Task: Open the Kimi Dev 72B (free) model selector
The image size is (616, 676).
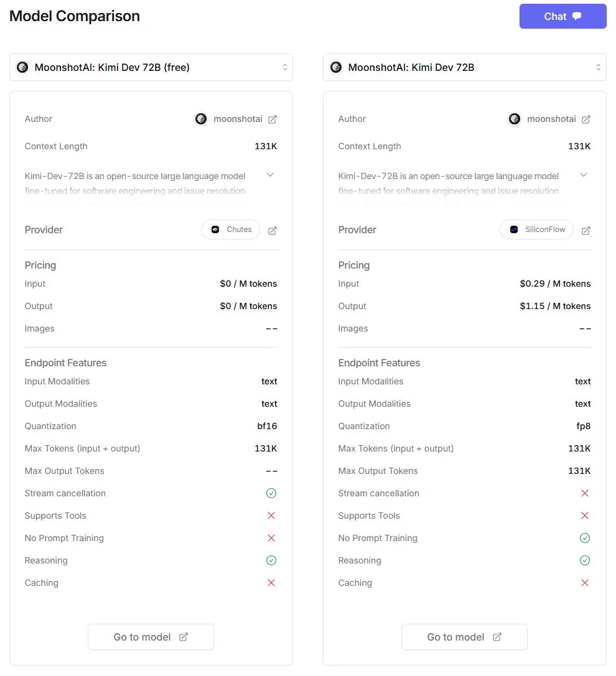Action: [x=151, y=67]
